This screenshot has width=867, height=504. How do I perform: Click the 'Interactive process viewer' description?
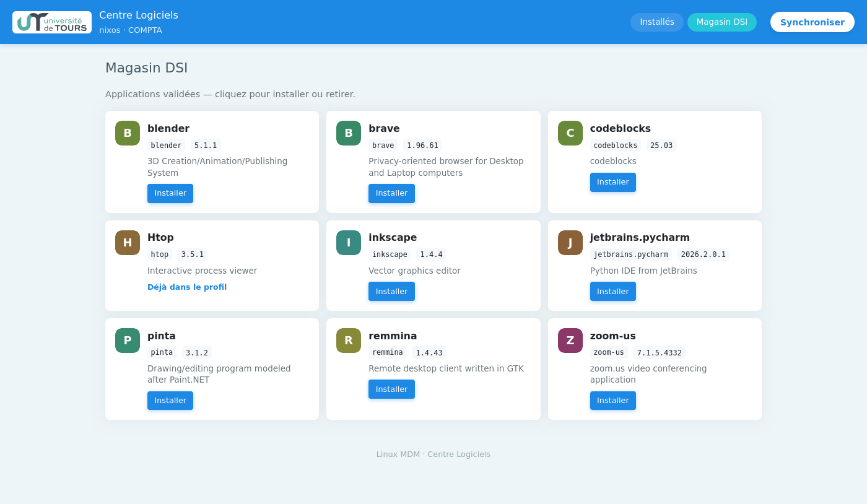202,271
